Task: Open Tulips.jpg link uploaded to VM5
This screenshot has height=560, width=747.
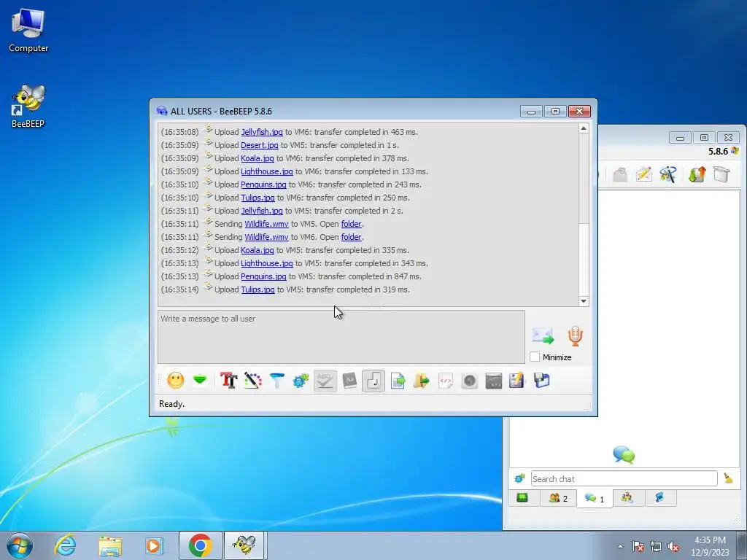Action: pos(258,289)
